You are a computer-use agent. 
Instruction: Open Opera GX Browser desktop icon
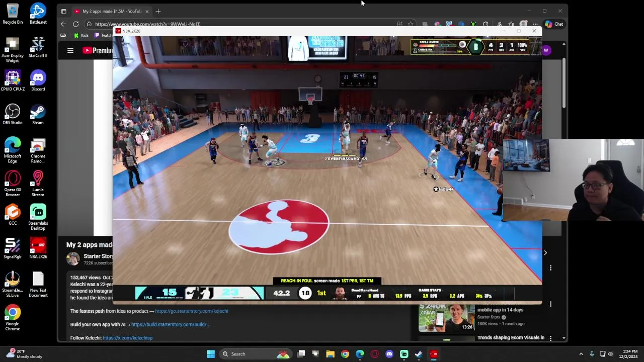[13, 184]
